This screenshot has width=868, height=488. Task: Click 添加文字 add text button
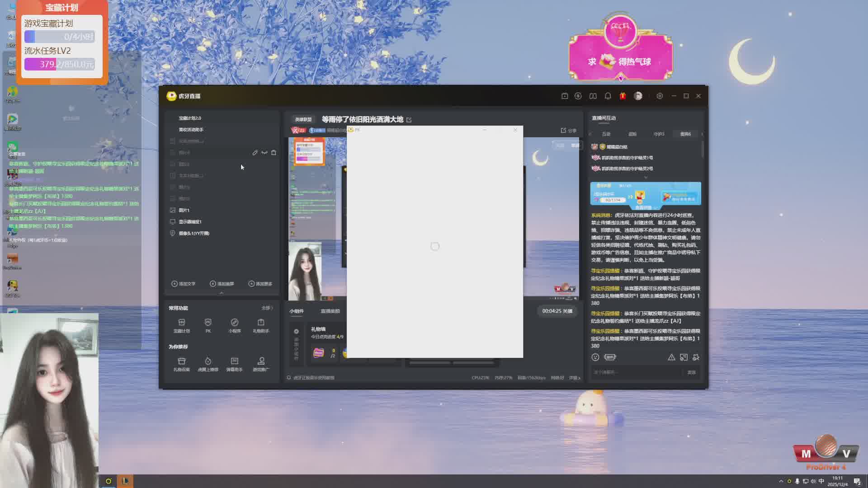click(x=184, y=284)
